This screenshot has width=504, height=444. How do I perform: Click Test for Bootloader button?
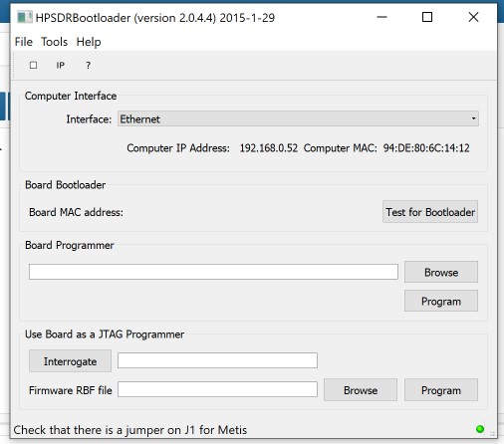[x=430, y=212]
